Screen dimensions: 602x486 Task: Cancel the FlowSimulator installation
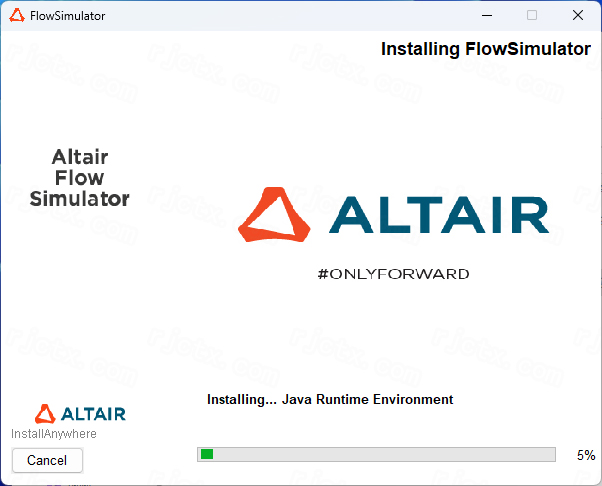(47, 460)
